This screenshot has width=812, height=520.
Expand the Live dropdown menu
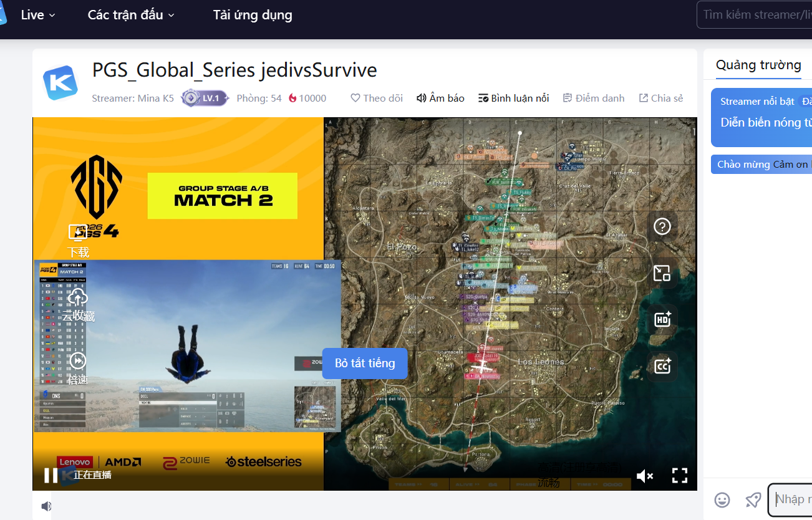[x=38, y=15]
